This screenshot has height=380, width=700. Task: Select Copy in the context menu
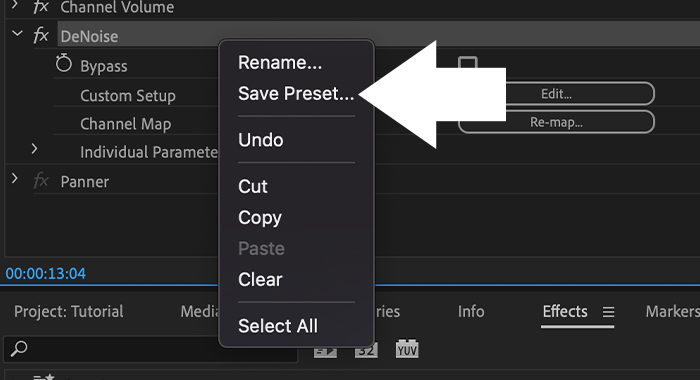[x=260, y=218]
